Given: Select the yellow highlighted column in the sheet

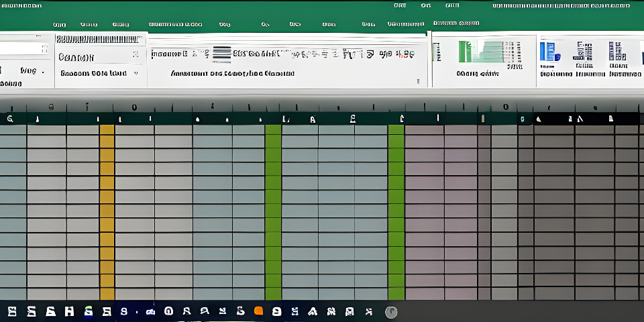Looking at the screenshot, I should (x=107, y=212).
